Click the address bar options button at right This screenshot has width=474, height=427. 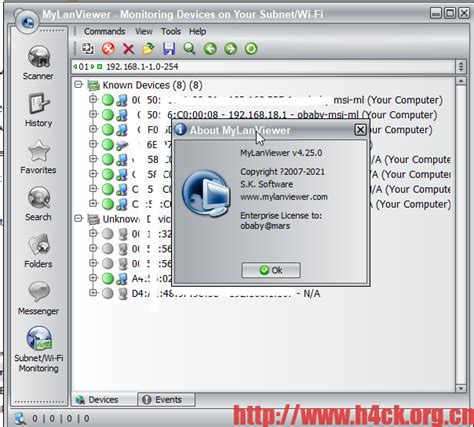click(x=461, y=67)
